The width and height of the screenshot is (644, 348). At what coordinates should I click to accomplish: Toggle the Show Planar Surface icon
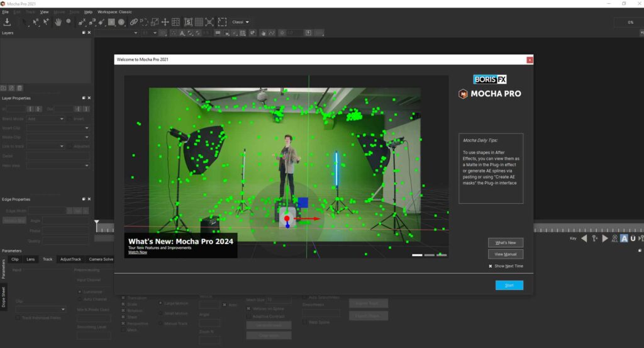188,22
